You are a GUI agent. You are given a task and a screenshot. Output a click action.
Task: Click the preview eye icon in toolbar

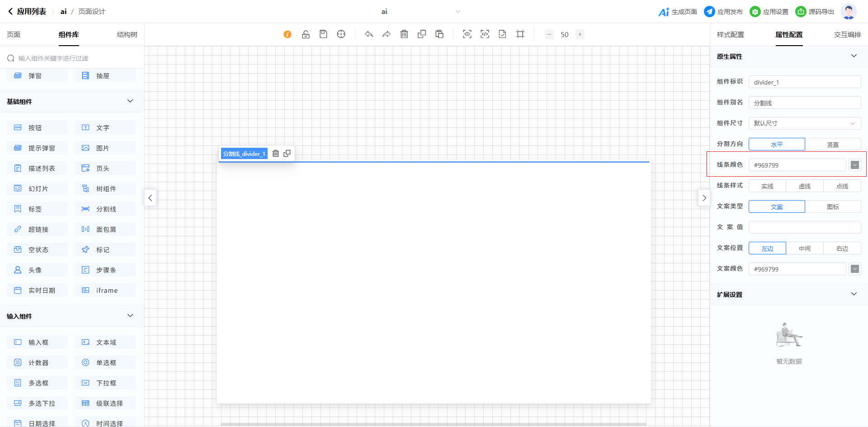coord(467,34)
